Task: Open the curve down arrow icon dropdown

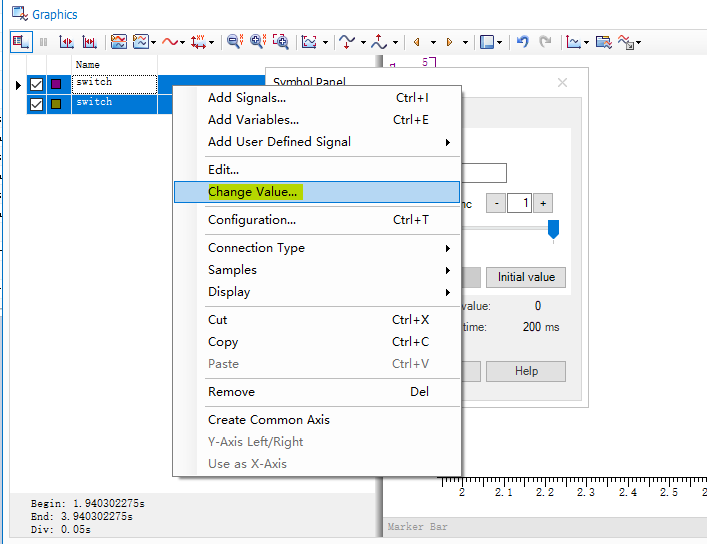Action: coord(363,42)
